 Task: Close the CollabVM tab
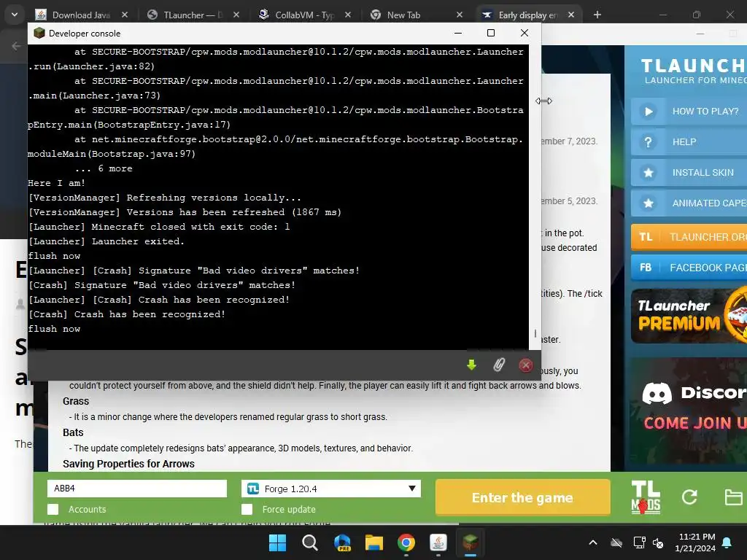[348, 15]
